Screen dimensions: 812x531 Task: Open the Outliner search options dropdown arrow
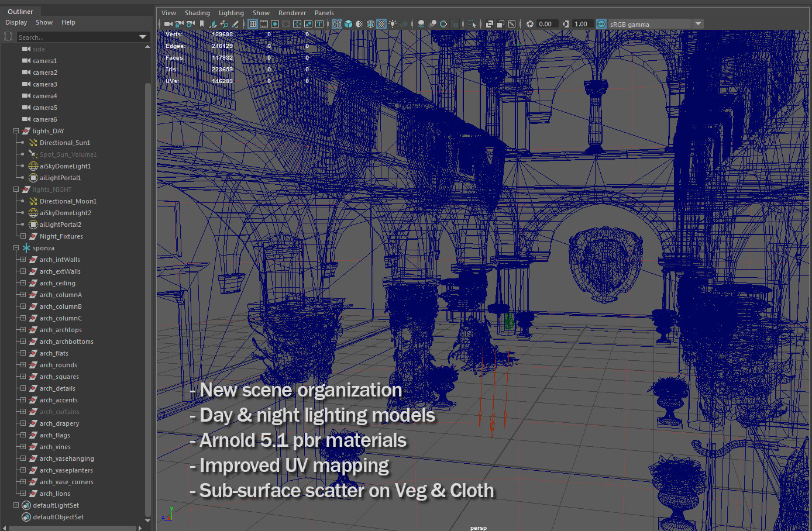(143, 37)
